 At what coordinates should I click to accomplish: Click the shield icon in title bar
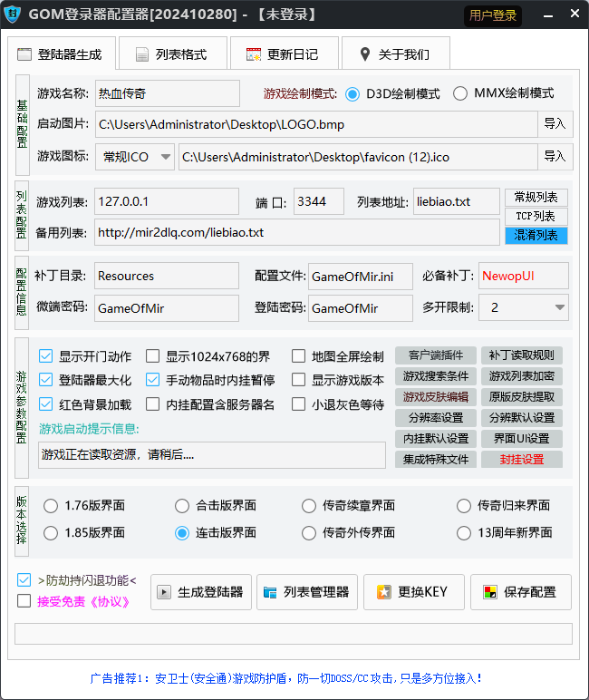pos(14,15)
